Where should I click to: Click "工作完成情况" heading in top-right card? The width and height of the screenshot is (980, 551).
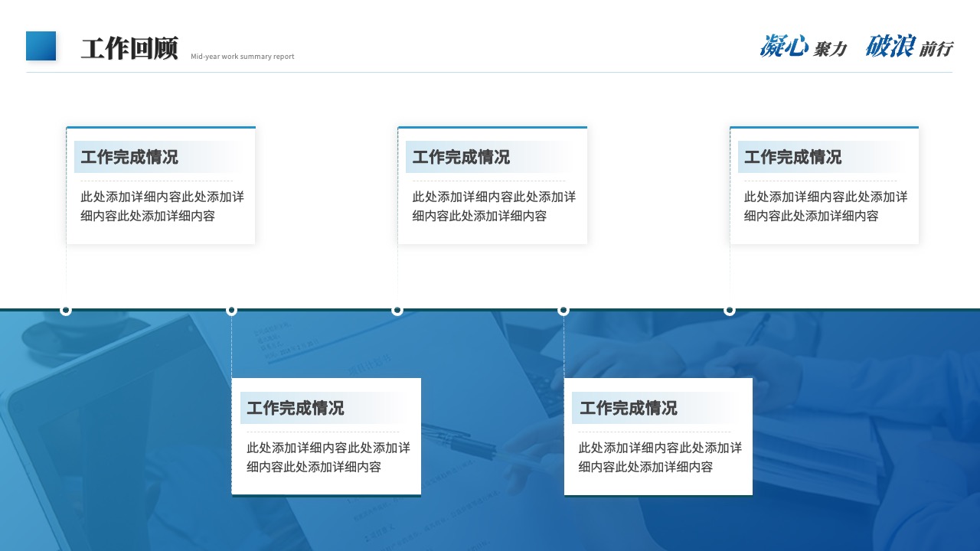pos(792,157)
